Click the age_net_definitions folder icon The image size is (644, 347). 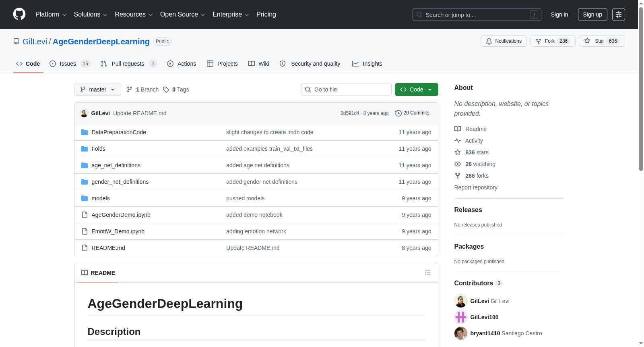coord(85,165)
